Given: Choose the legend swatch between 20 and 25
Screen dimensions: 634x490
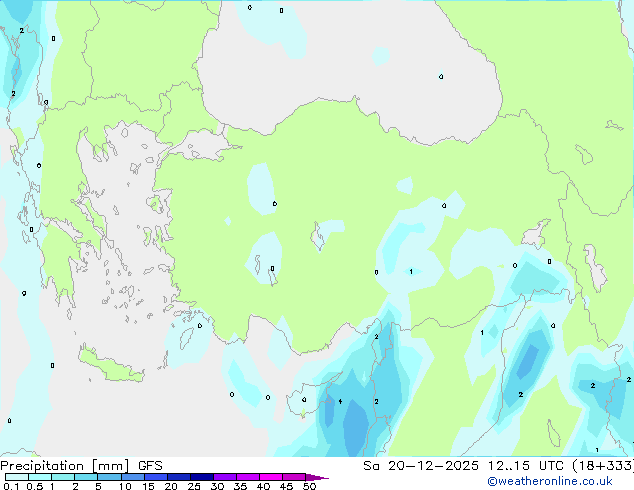Looking at the screenshot, I should pos(179,477).
